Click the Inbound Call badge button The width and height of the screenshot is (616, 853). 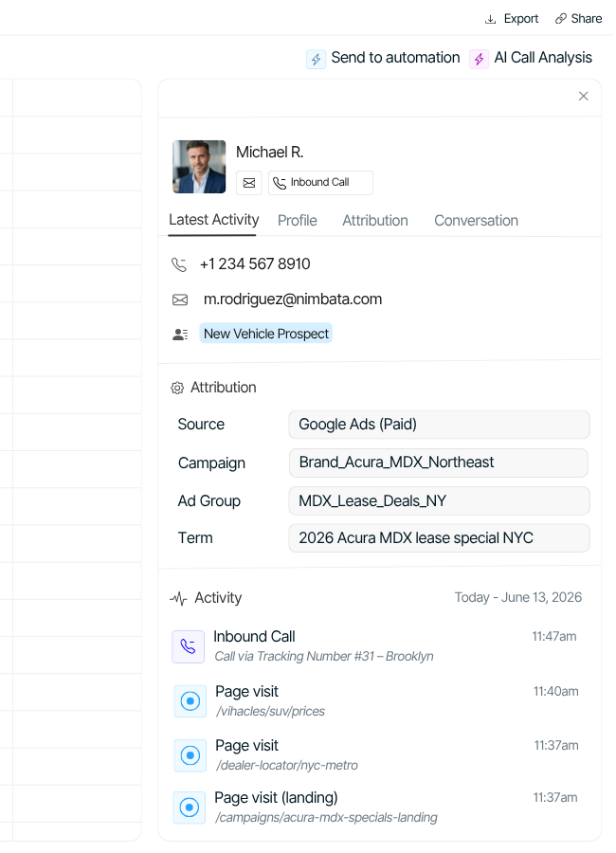click(320, 183)
